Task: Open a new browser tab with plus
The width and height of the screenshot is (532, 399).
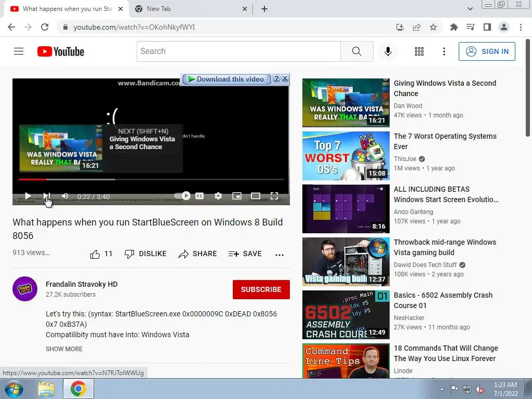Action: click(264, 9)
